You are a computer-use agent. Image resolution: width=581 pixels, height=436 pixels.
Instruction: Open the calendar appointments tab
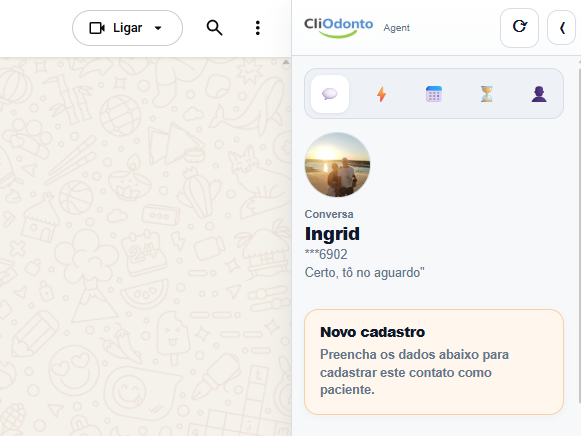click(x=434, y=94)
